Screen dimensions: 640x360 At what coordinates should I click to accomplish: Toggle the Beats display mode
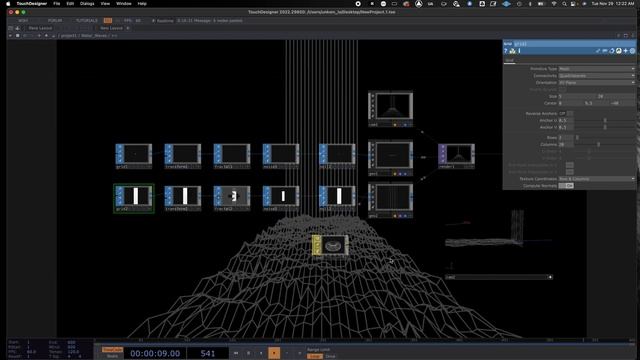pos(112,356)
